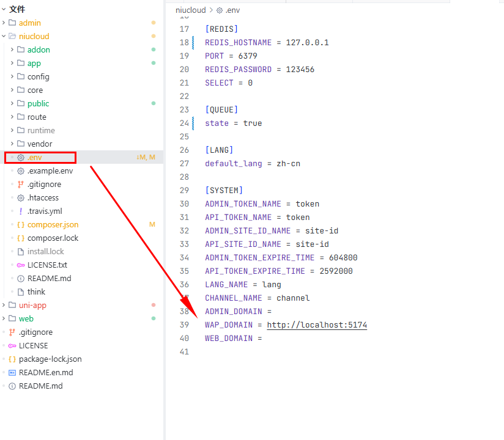Collapse the niucloud folder
Image resolution: width=504 pixels, height=440 pixels.
pyautogui.click(x=4, y=37)
